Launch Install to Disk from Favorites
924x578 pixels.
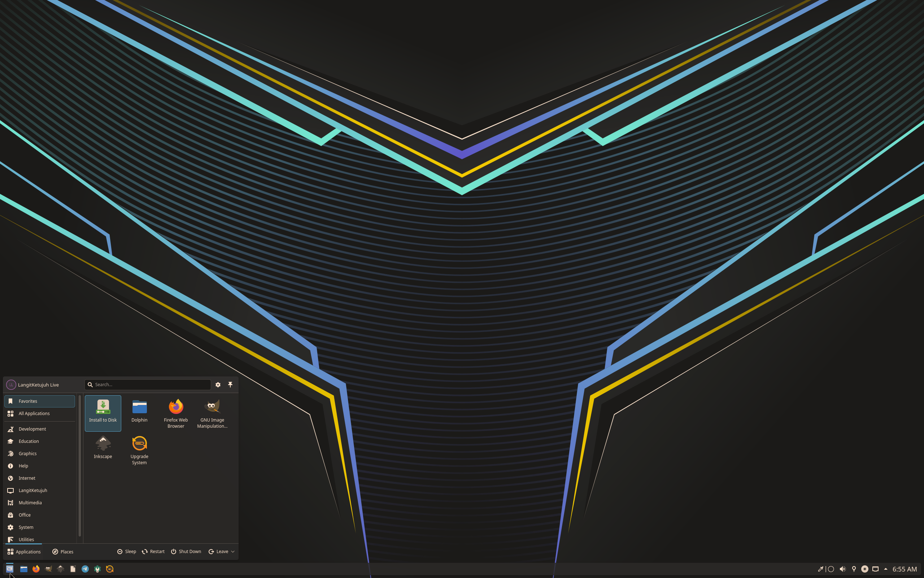[x=103, y=413]
